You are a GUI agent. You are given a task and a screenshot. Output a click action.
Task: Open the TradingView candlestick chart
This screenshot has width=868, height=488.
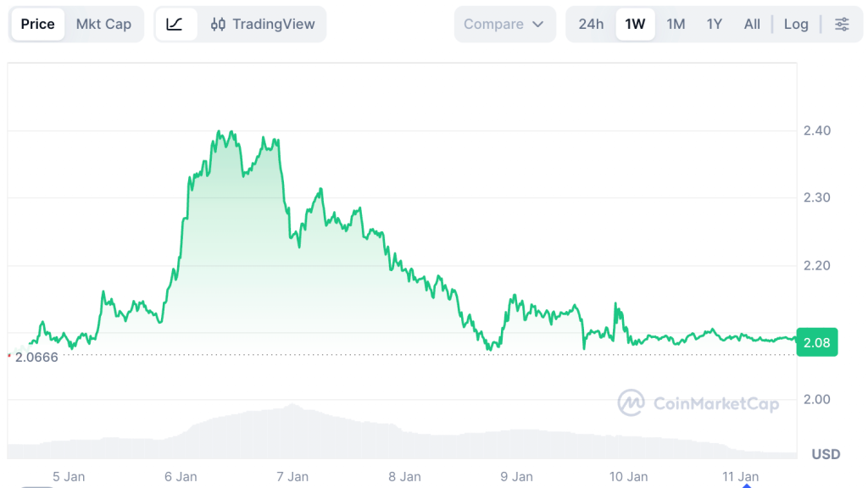pos(263,25)
